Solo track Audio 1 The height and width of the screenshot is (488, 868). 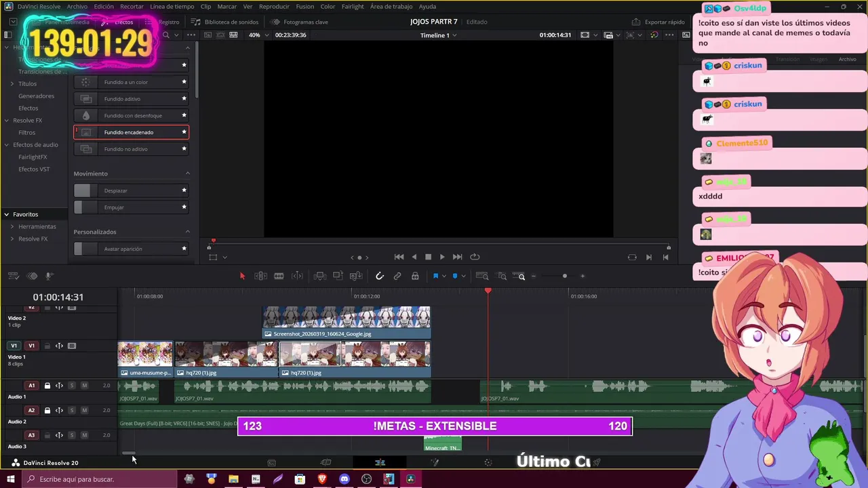click(72, 386)
